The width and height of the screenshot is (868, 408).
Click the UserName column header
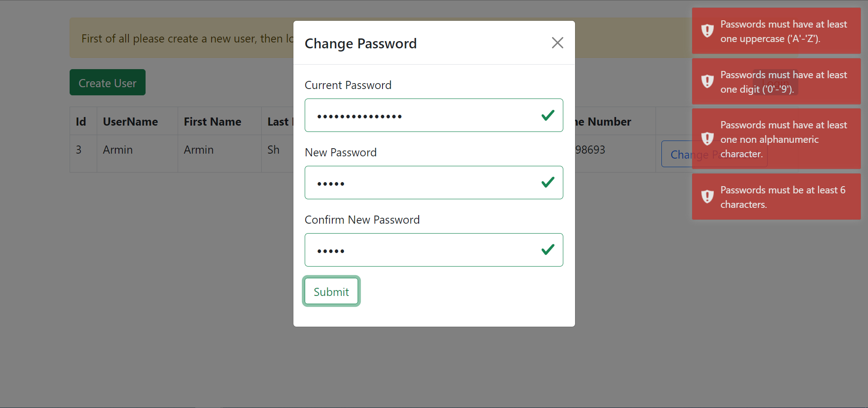130,122
